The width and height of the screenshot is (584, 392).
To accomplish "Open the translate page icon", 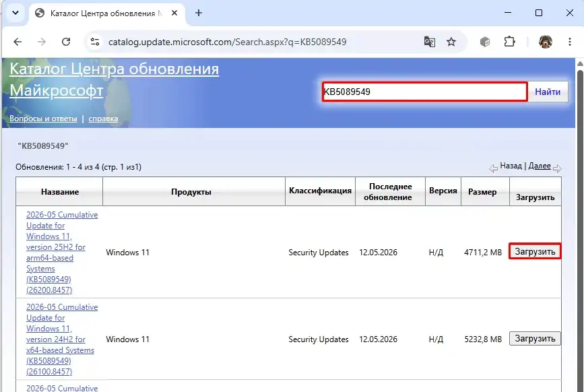I will click(430, 42).
